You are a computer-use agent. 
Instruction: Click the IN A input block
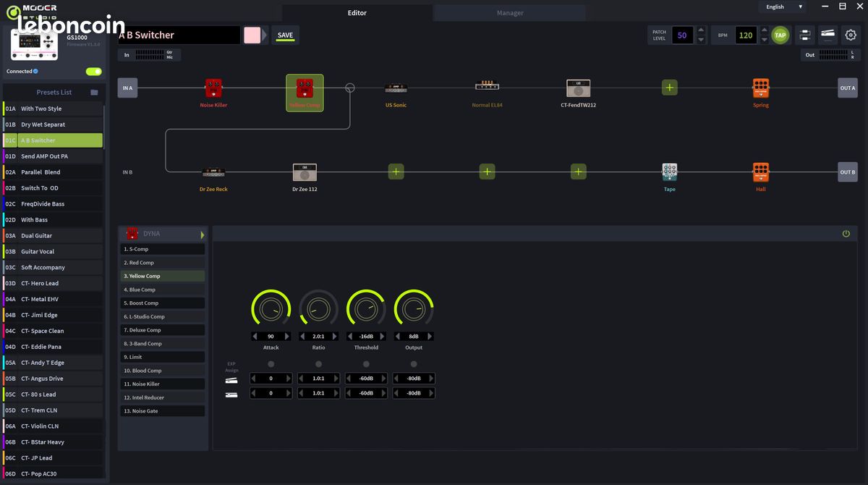127,88
